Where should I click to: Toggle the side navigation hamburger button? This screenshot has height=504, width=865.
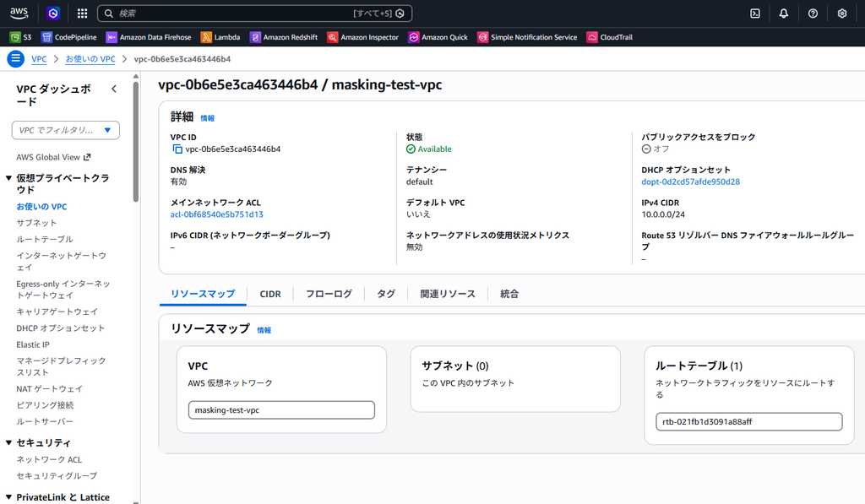15,58
